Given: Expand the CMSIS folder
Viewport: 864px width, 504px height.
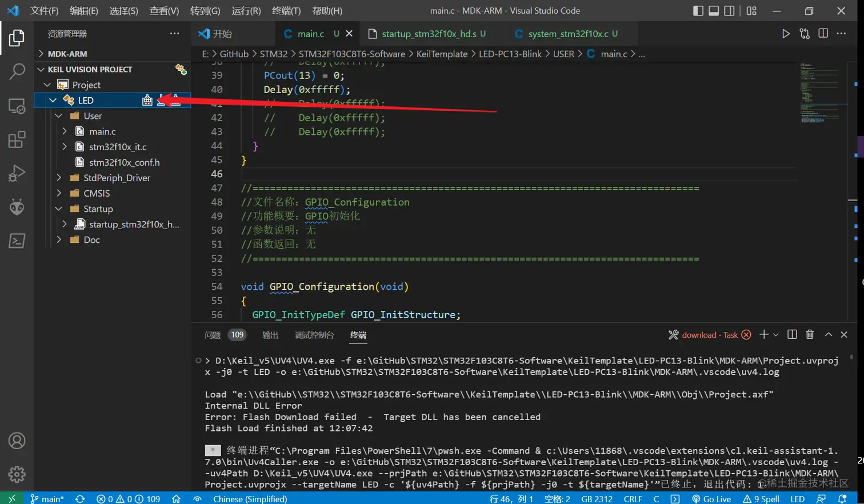Looking at the screenshot, I should [x=59, y=193].
